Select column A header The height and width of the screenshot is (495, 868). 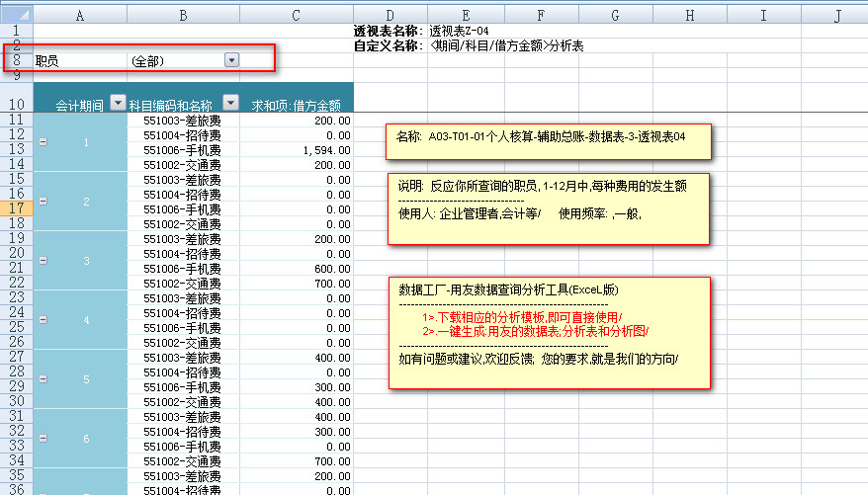pyautogui.click(x=79, y=16)
